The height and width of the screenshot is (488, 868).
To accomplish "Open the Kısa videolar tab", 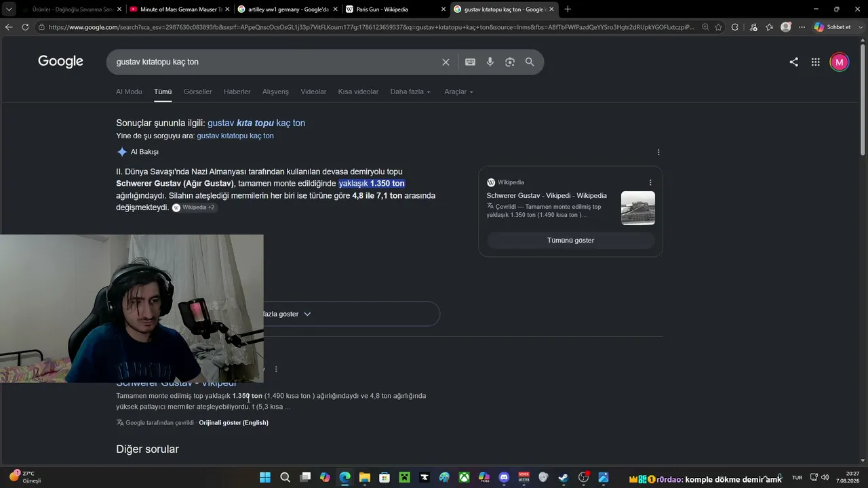I will [358, 91].
